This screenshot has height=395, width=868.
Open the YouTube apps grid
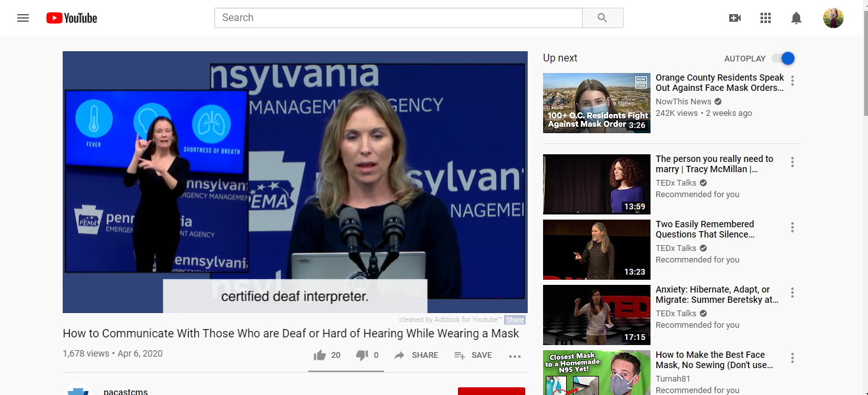coord(766,18)
